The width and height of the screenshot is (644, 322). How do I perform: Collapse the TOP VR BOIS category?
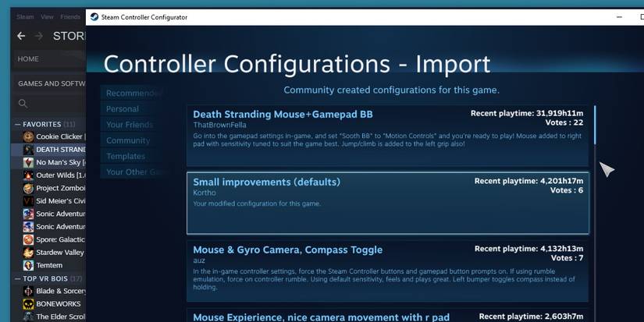pos(18,278)
